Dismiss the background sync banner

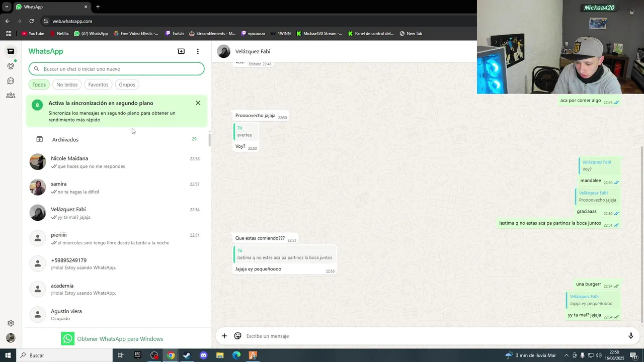point(198,103)
